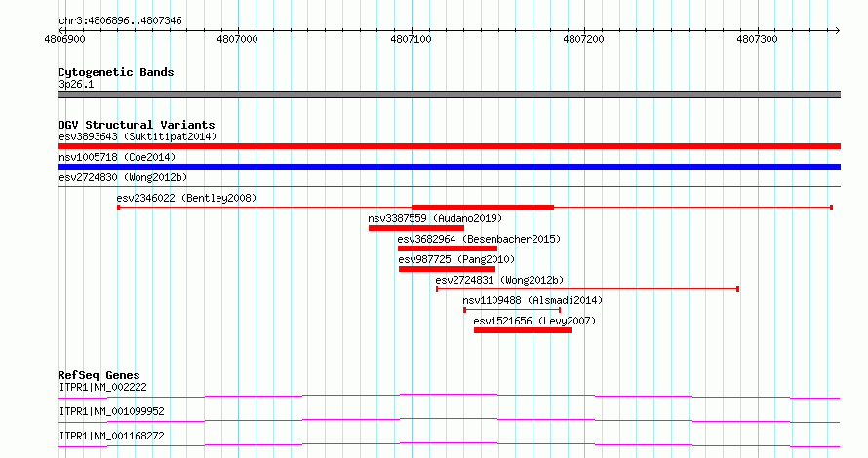Click the red esv3682964 variant bar
The image size is (868, 458).
[448, 248]
